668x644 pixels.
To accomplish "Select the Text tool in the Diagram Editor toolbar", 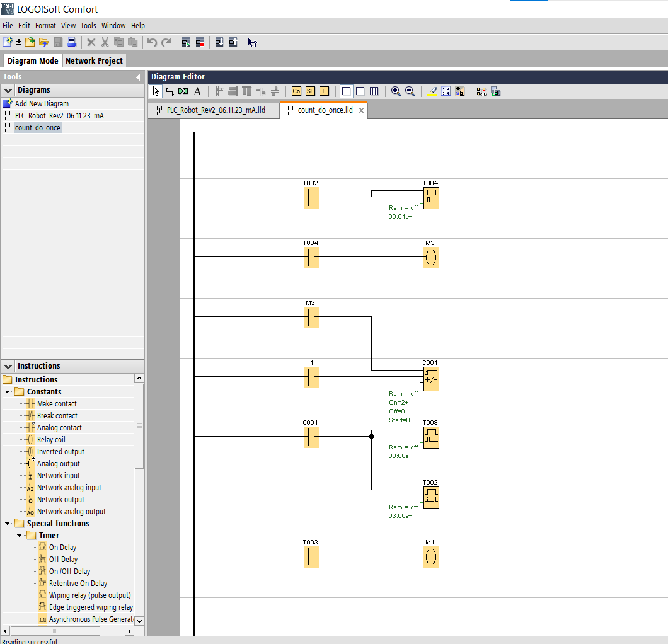I will 197,91.
